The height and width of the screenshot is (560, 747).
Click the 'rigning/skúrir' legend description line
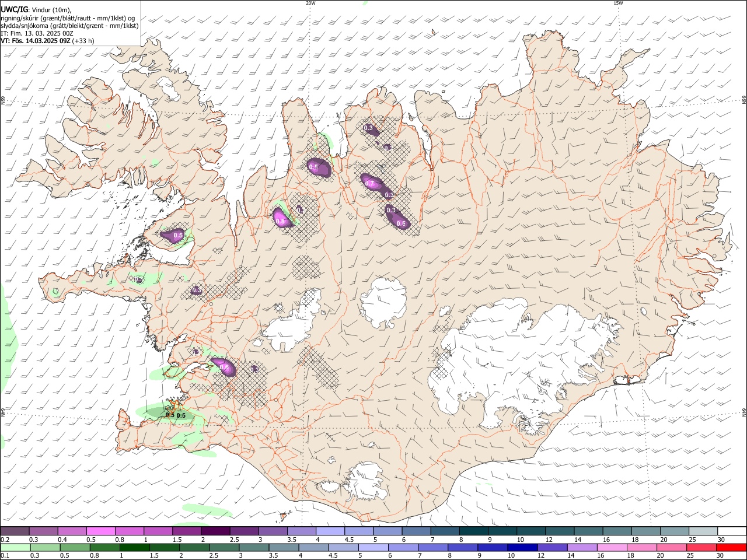[68, 17]
